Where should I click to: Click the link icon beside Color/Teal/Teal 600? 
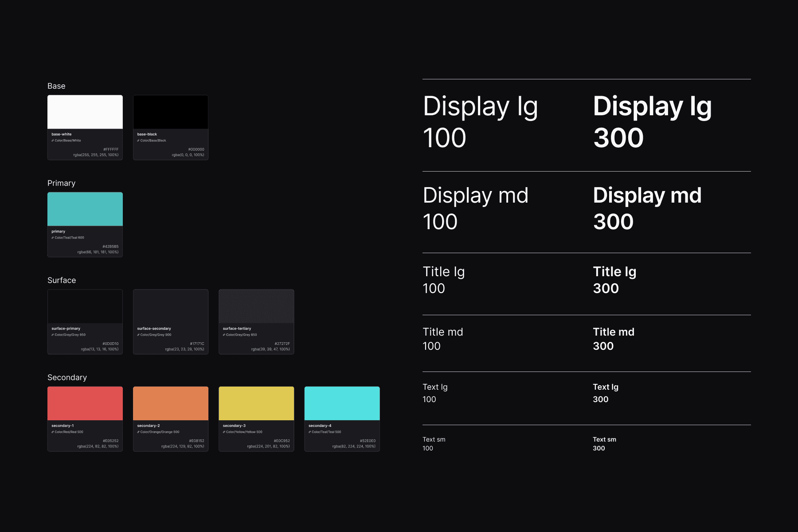(53, 238)
